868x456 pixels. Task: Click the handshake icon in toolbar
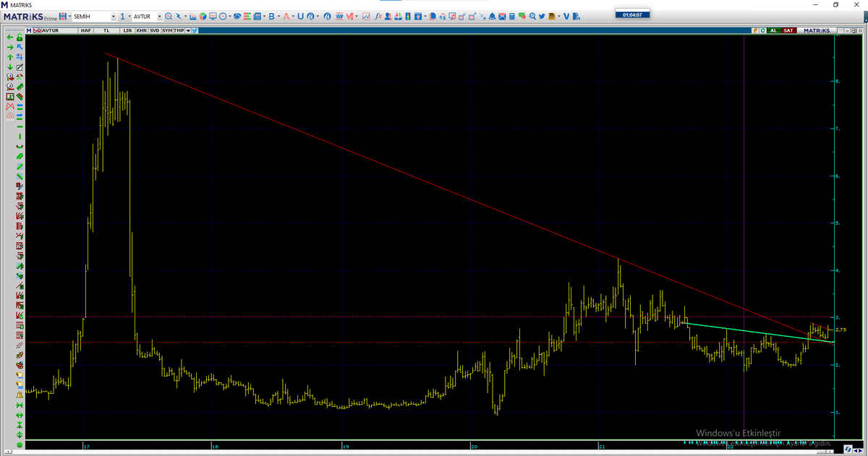click(237, 17)
